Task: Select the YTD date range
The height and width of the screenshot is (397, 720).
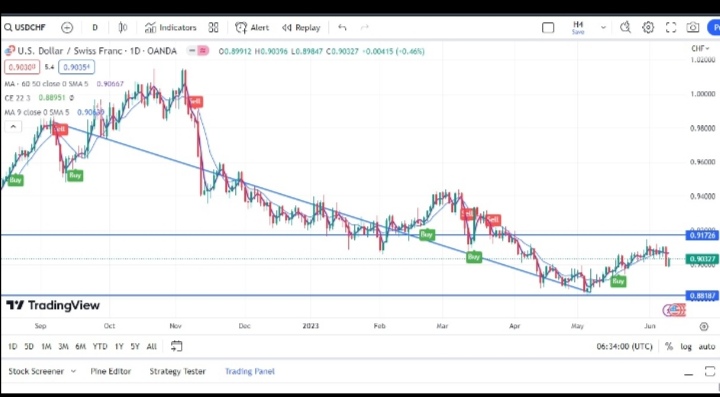Action: point(100,347)
